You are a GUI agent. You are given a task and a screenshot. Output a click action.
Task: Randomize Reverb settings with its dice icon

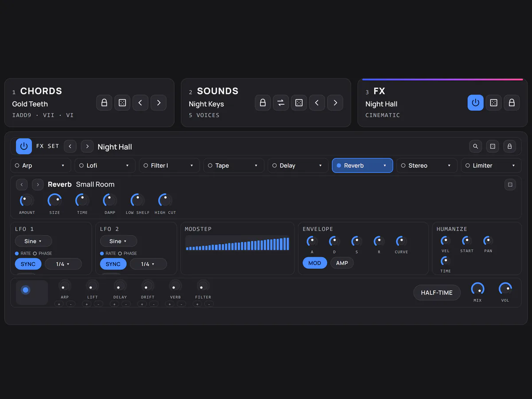(510, 184)
